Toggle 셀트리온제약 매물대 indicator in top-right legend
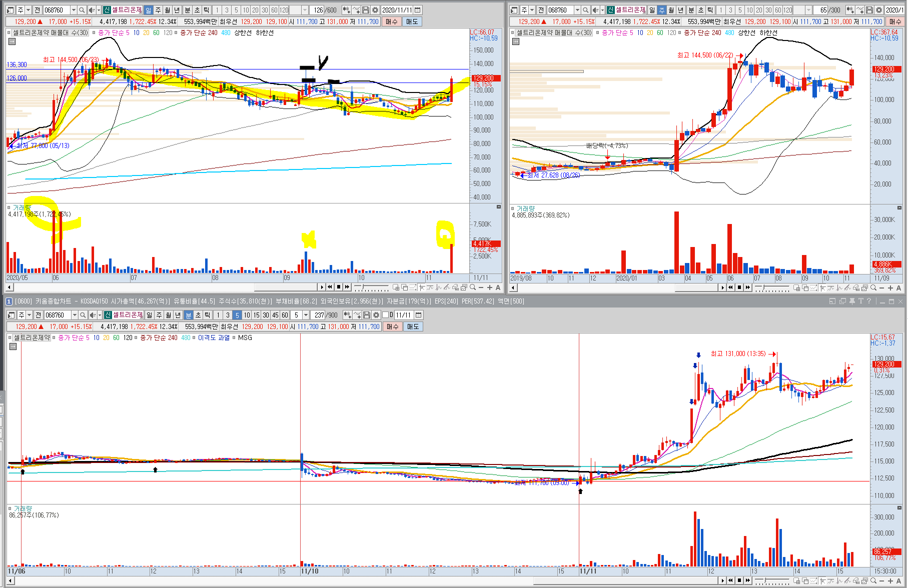The width and height of the screenshot is (908, 588). tap(554, 32)
